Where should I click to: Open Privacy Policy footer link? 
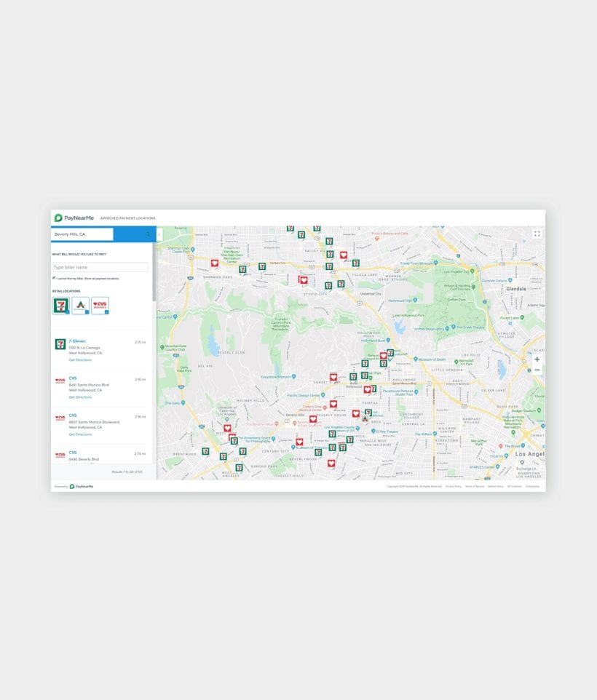pos(454,486)
